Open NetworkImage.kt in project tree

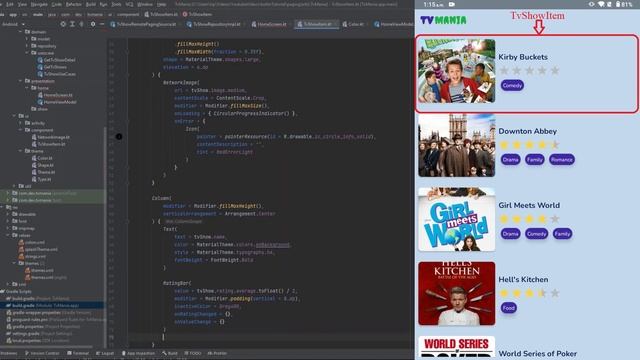click(x=51, y=137)
